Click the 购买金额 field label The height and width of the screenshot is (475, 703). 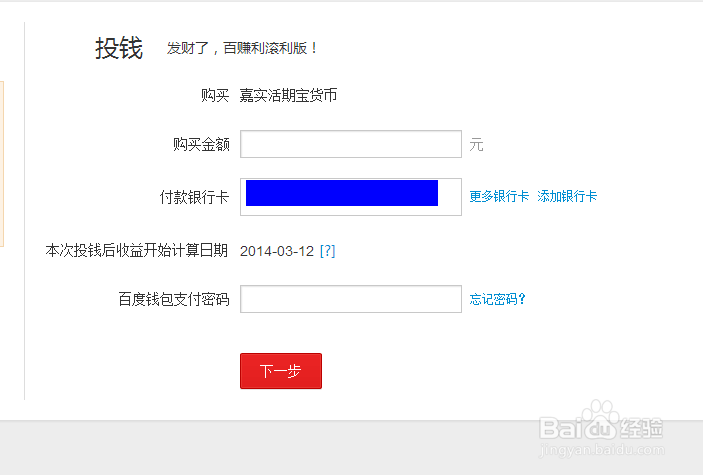(x=201, y=144)
